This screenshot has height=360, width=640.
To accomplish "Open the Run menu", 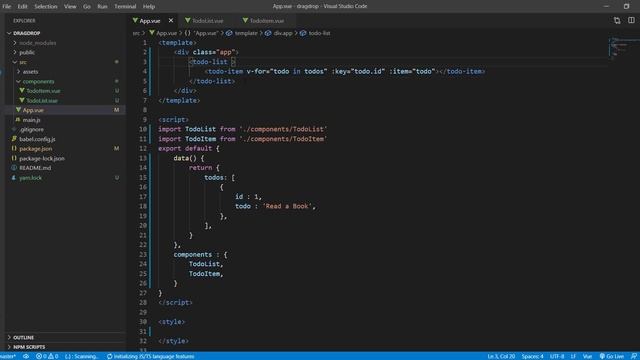I will pos(102,6).
